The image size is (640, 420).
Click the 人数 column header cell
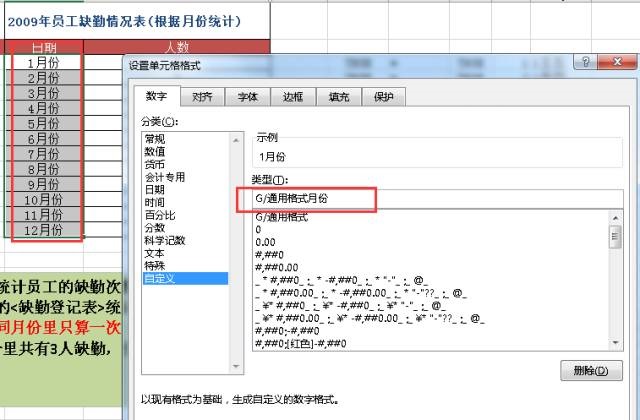pos(177,47)
